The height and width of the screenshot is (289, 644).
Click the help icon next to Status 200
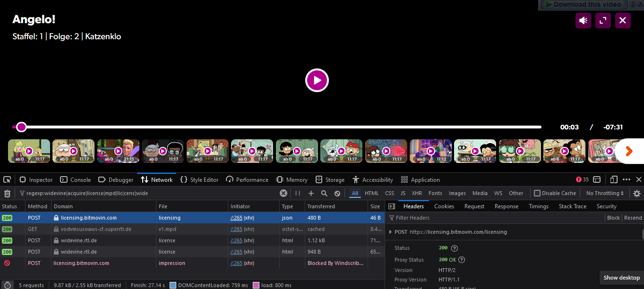coord(455,248)
